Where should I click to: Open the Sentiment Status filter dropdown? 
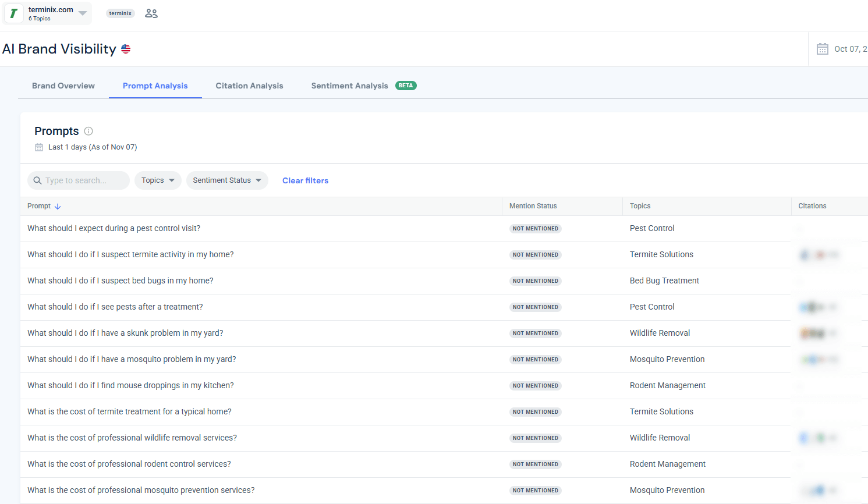227,180
